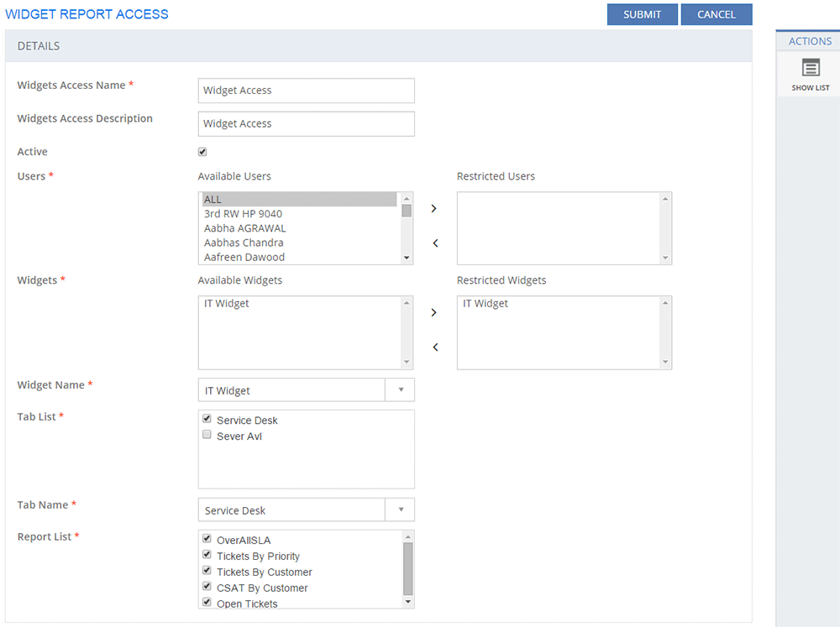Move selected widget to Restricted Widgets

433,312
